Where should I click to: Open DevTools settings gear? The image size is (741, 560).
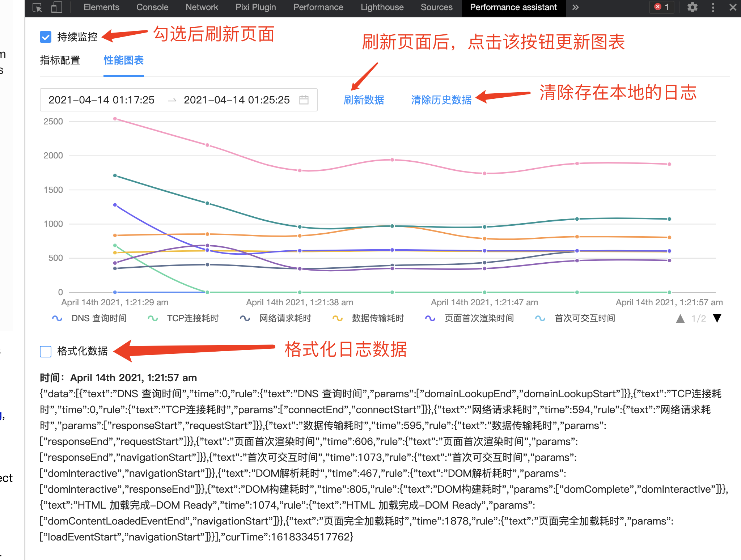point(692,8)
